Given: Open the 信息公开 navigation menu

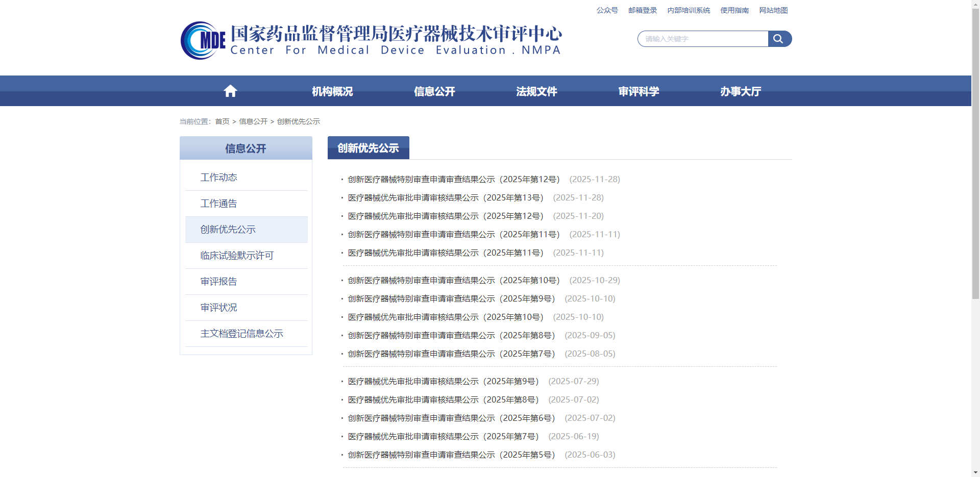Looking at the screenshot, I should [434, 91].
